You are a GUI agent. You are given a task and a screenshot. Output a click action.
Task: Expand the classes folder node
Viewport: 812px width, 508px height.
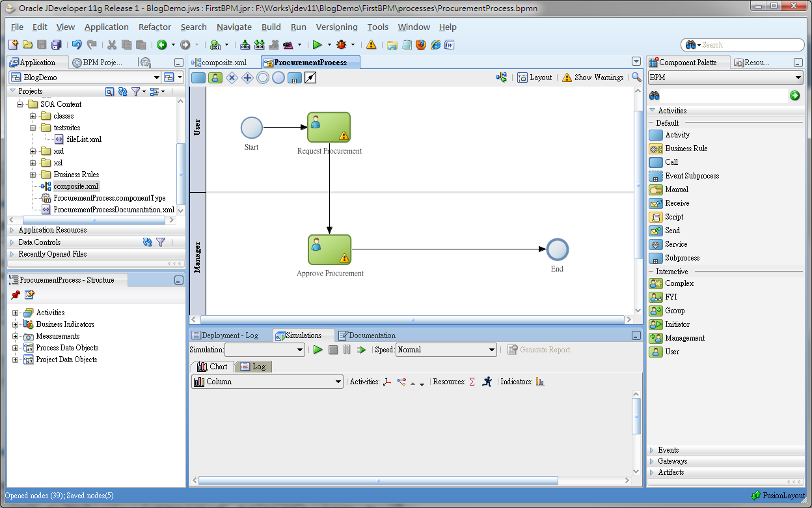pos(33,116)
